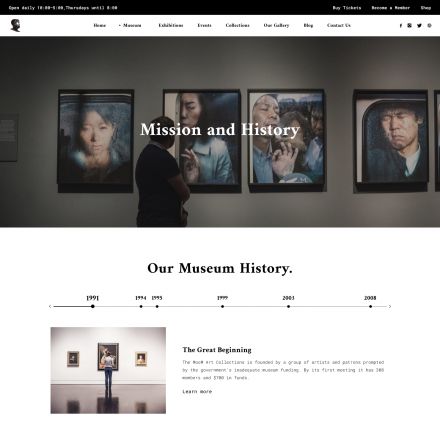Expand the Museum menu item

tap(130, 25)
